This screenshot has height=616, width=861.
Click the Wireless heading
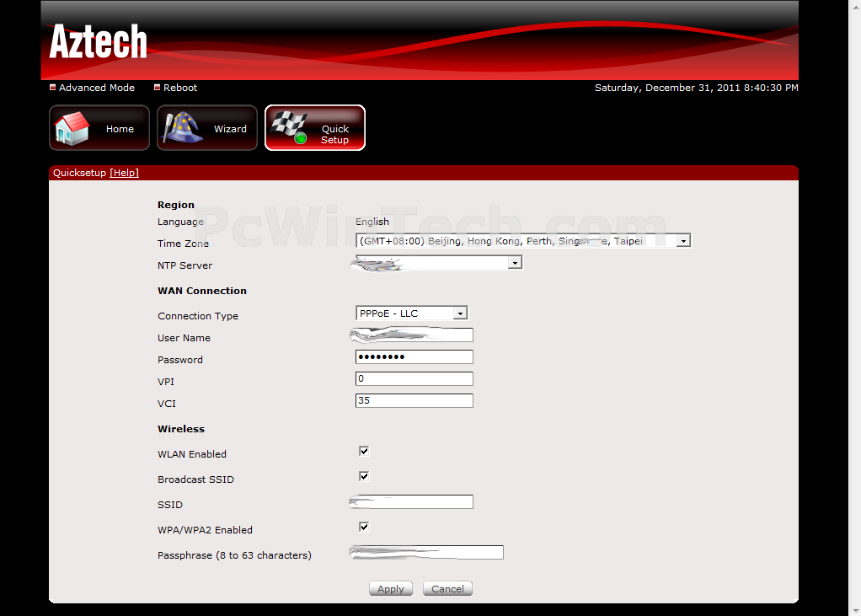(181, 429)
